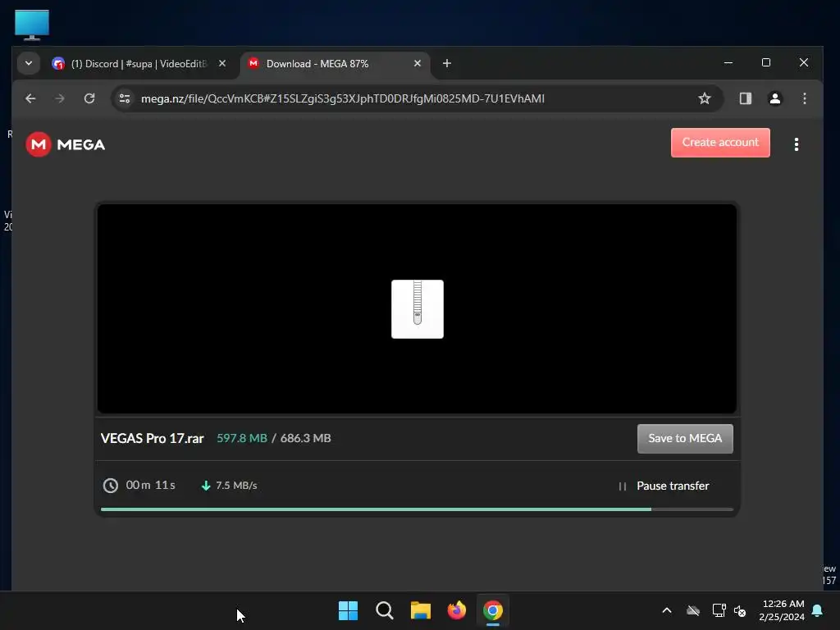This screenshot has height=630, width=840.
Task: Open Windows Search from taskbar
Action: [385, 610]
